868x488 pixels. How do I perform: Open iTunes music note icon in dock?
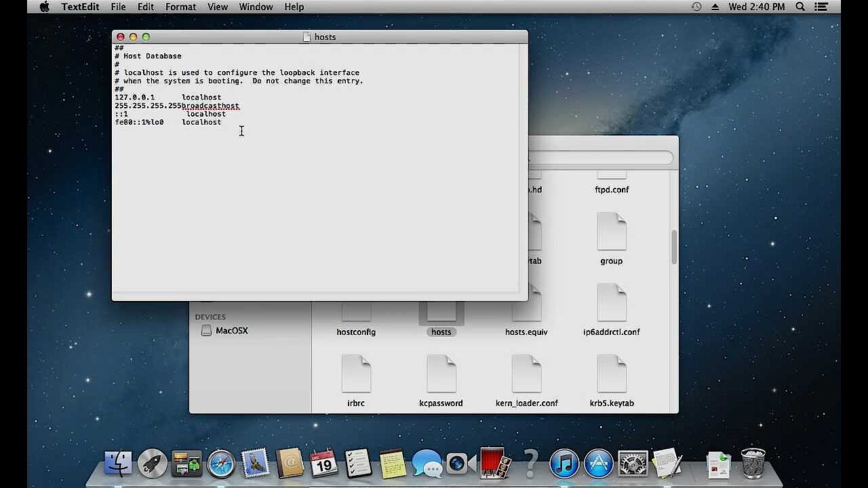(x=564, y=464)
